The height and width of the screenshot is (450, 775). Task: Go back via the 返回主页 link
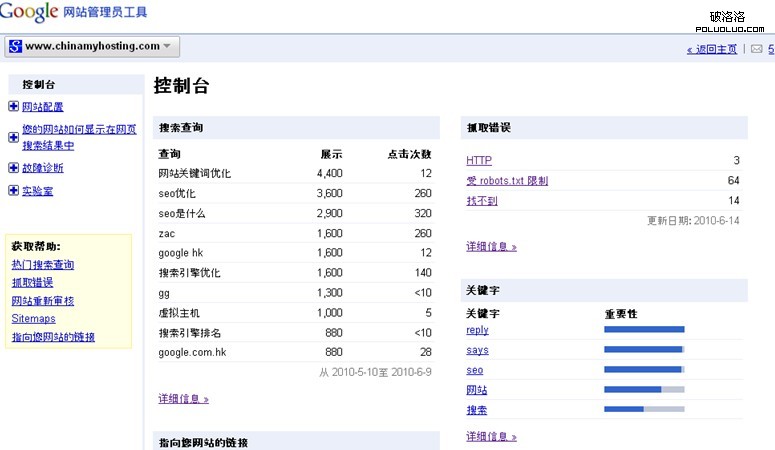click(x=712, y=49)
